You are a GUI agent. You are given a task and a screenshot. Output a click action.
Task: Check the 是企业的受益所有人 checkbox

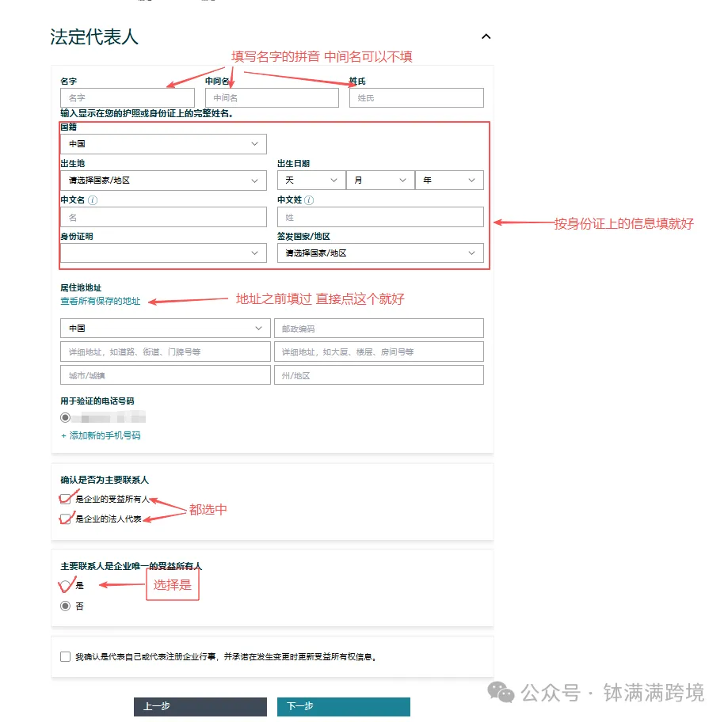click(65, 500)
